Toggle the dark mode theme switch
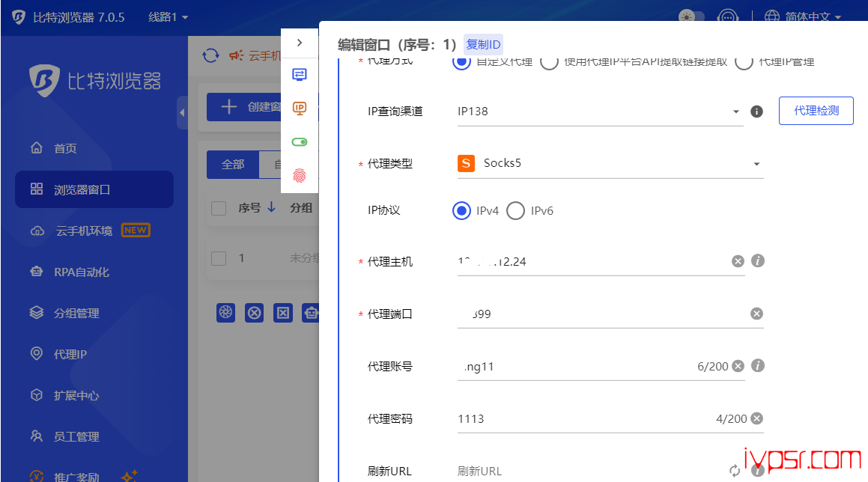This screenshot has height=482, width=868. click(x=691, y=16)
